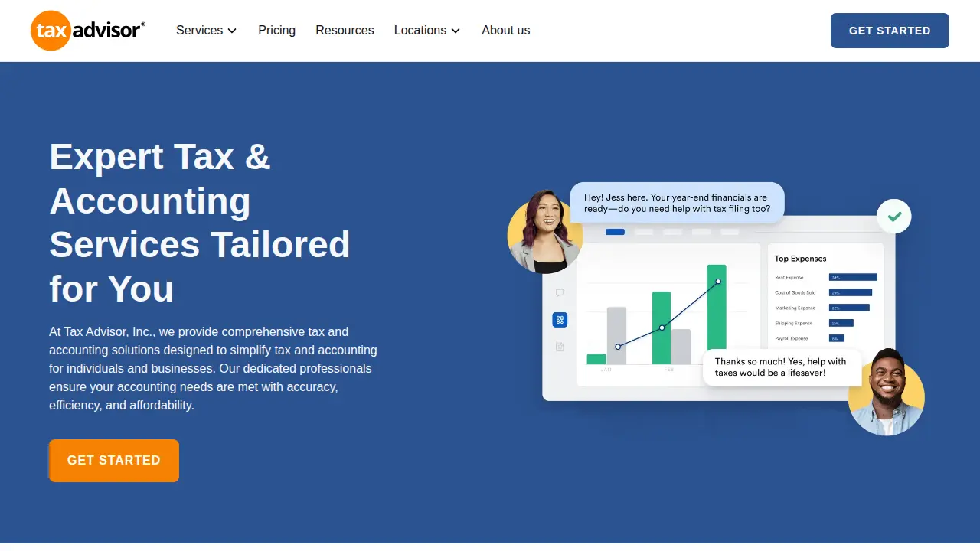Click the smiling man's profile photo
The width and height of the screenshot is (980, 551).
coord(887,393)
